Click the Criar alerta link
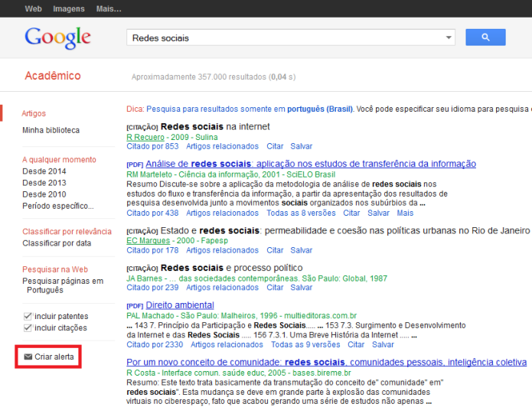 pyautogui.click(x=54, y=357)
